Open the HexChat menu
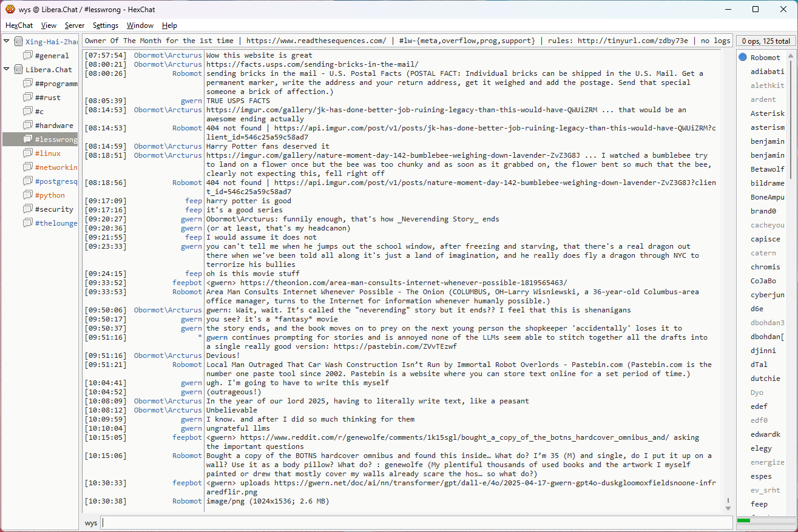The height and width of the screenshot is (532, 798). tap(19, 25)
